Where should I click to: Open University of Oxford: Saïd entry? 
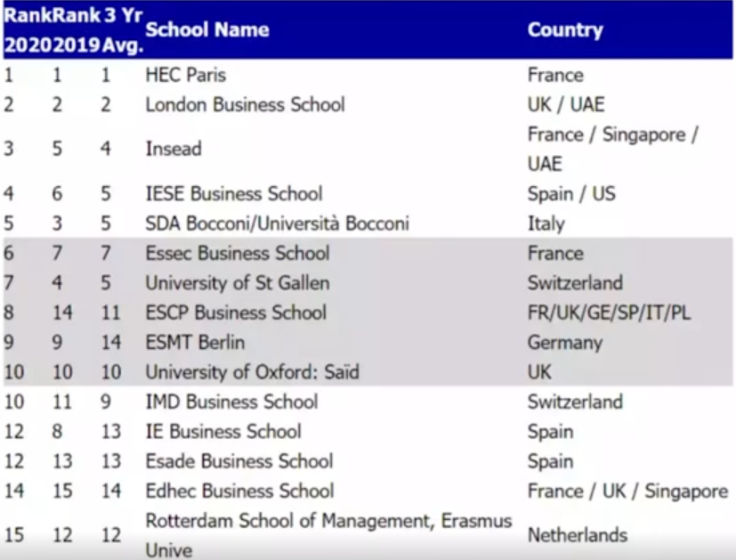pos(252,372)
